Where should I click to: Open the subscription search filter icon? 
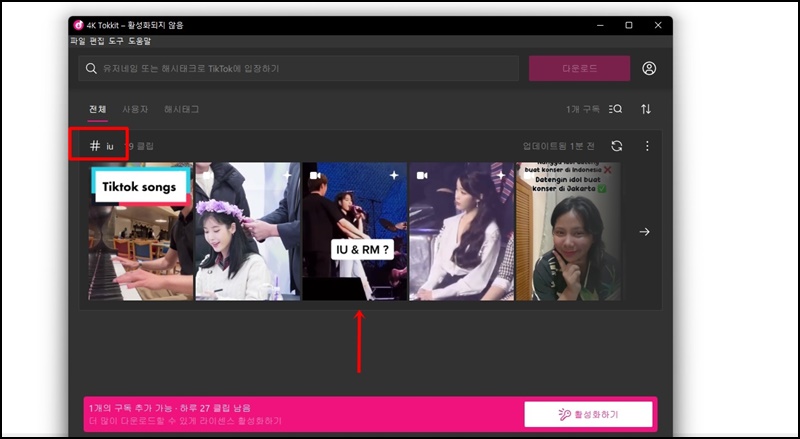615,109
